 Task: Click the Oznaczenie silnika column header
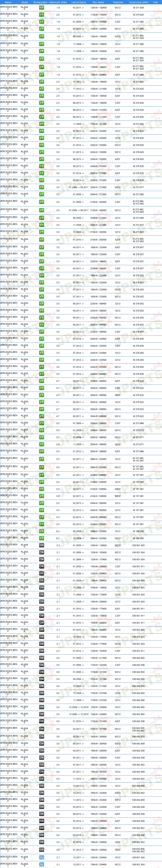click(138, 2)
